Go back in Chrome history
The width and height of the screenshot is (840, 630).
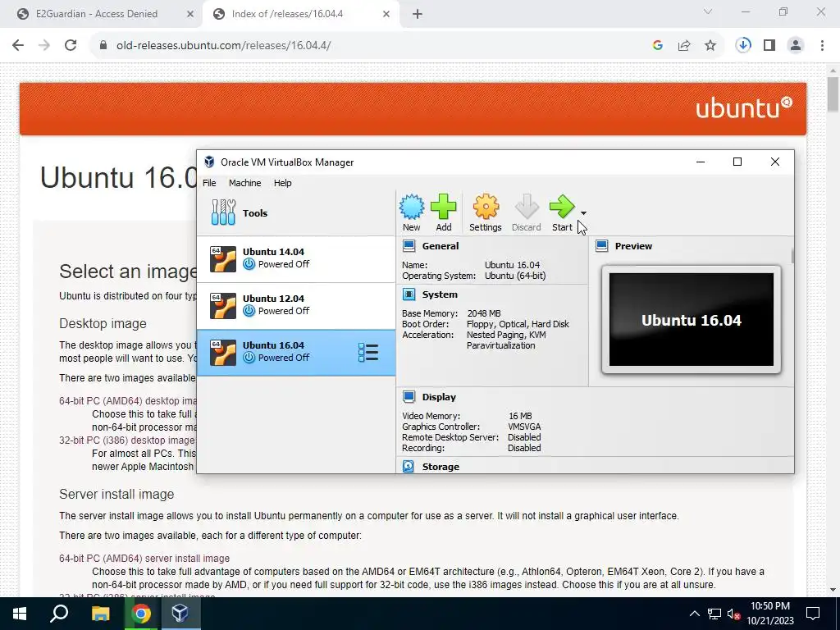click(18, 46)
